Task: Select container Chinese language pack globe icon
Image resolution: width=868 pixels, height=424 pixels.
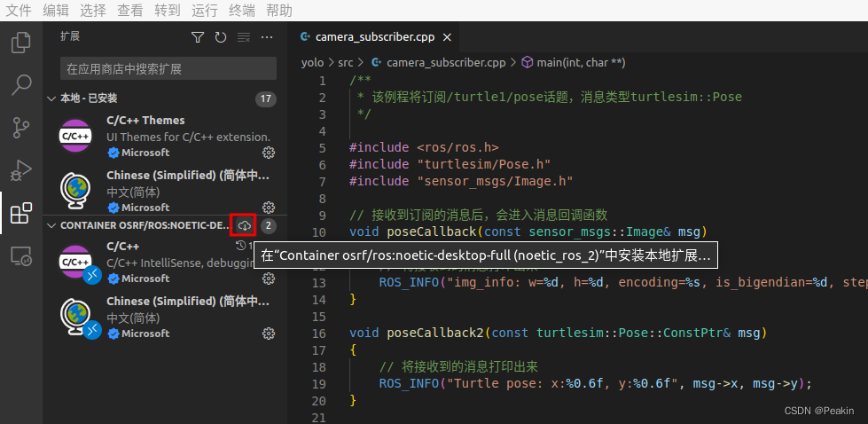Action: pos(75,317)
